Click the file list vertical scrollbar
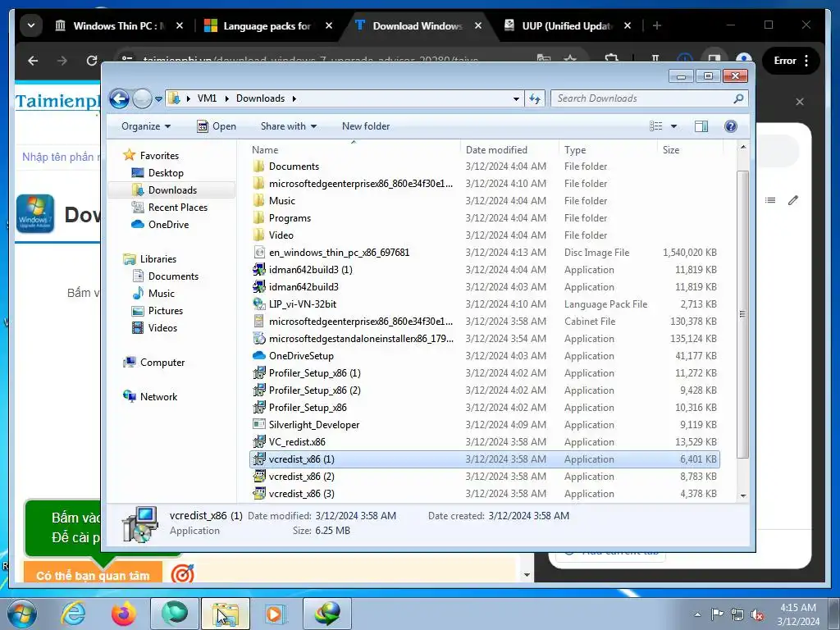Image resolution: width=840 pixels, height=630 pixels. click(x=743, y=316)
